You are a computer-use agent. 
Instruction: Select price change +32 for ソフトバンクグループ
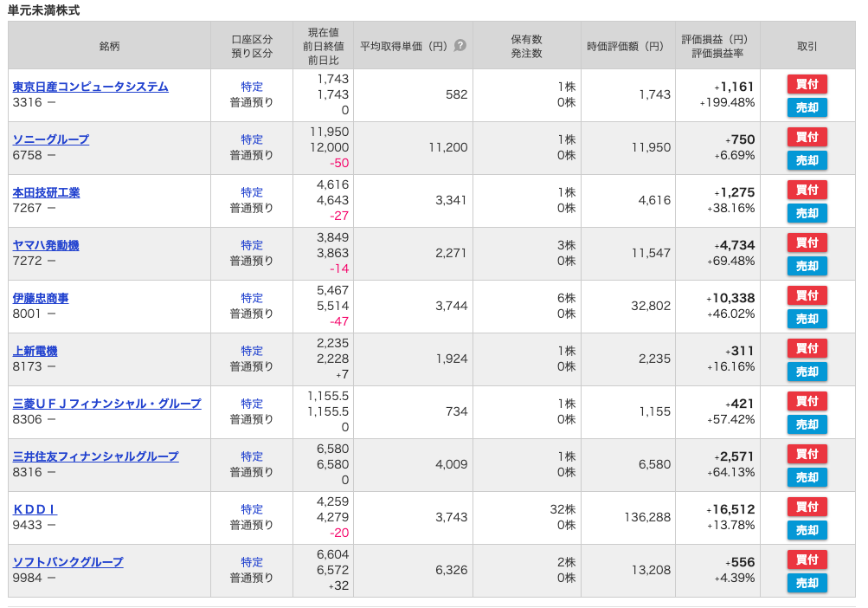338,585
